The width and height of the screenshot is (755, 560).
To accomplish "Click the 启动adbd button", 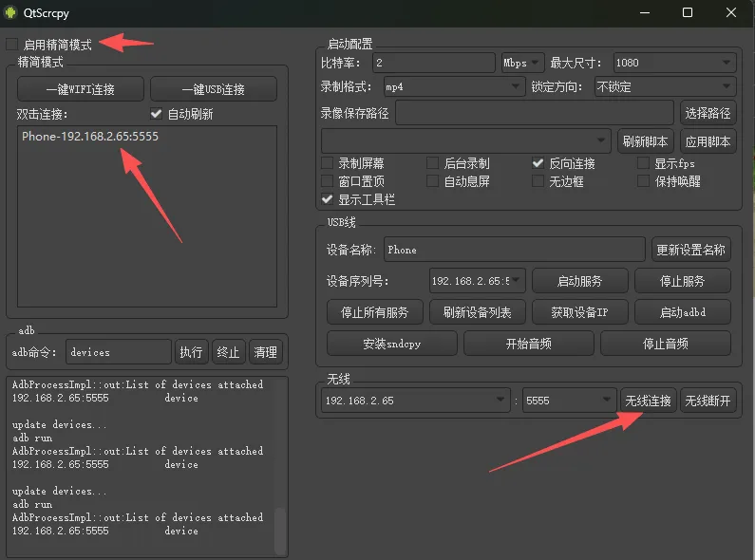I will (x=682, y=311).
